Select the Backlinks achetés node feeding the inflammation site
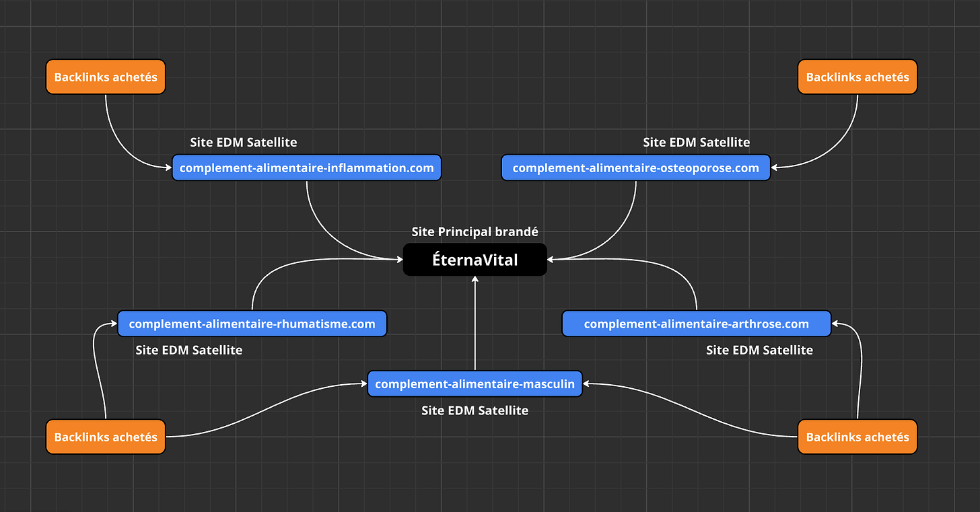 [x=106, y=77]
